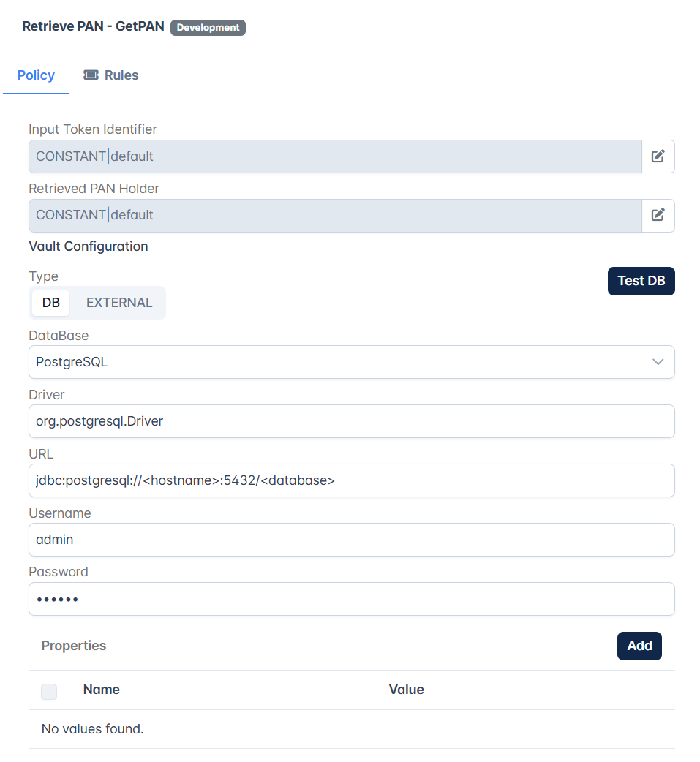Switch to the Policy tab
This screenshot has height=762, width=700.
[x=36, y=75]
